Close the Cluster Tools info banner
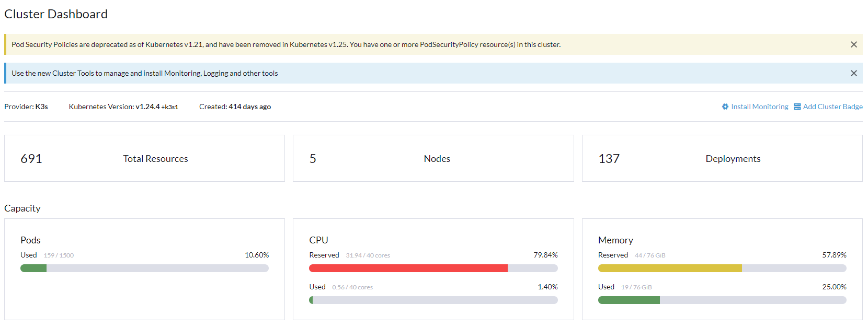Viewport: 868px width, 328px height. click(853, 73)
